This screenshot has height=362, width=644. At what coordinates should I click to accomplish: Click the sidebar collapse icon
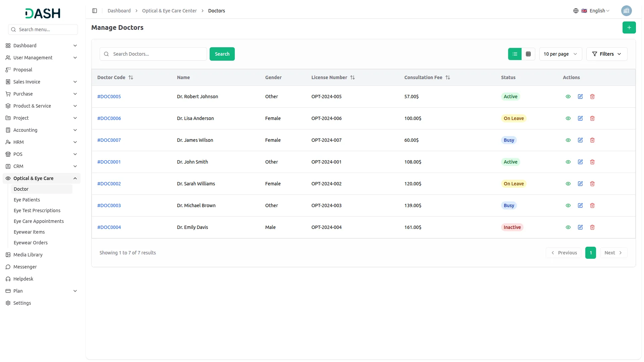click(x=95, y=11)
